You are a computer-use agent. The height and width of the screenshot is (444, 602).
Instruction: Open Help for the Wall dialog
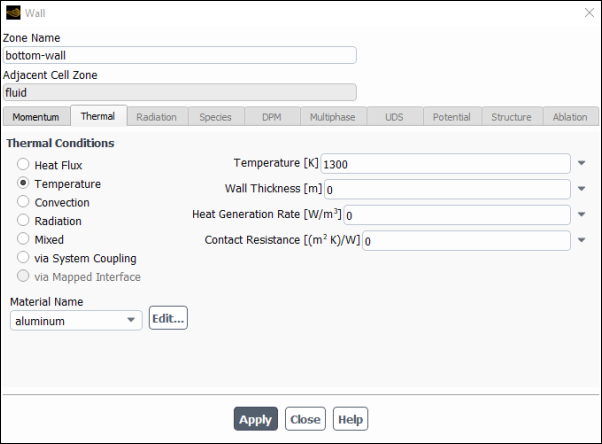pyautogui.click(x=350, y=419)
